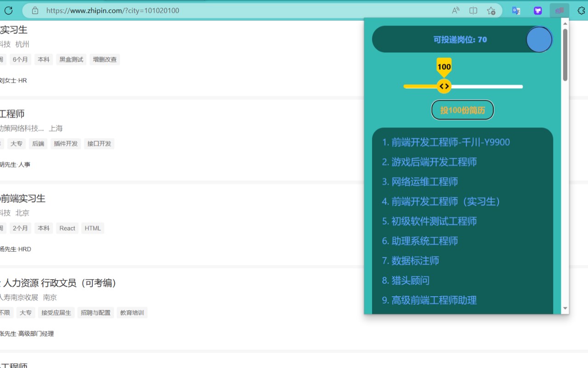Image resolution: width=588 pixels, height=368 pixels.
Task: Click the popup vertical scrollbar thumb
Action: 565,55
